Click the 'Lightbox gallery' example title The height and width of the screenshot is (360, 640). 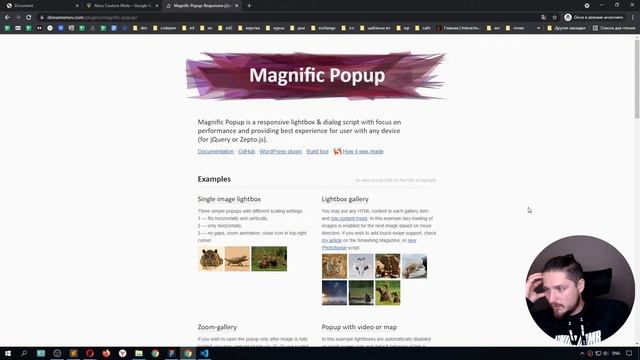[x=345, y=199]
